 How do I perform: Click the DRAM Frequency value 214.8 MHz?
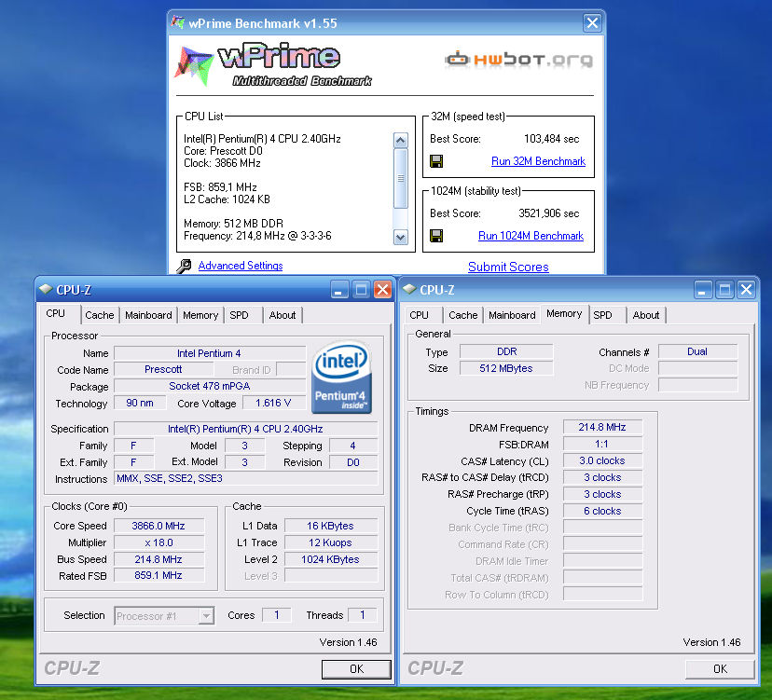pyautogui.click(x=602, y=427)
